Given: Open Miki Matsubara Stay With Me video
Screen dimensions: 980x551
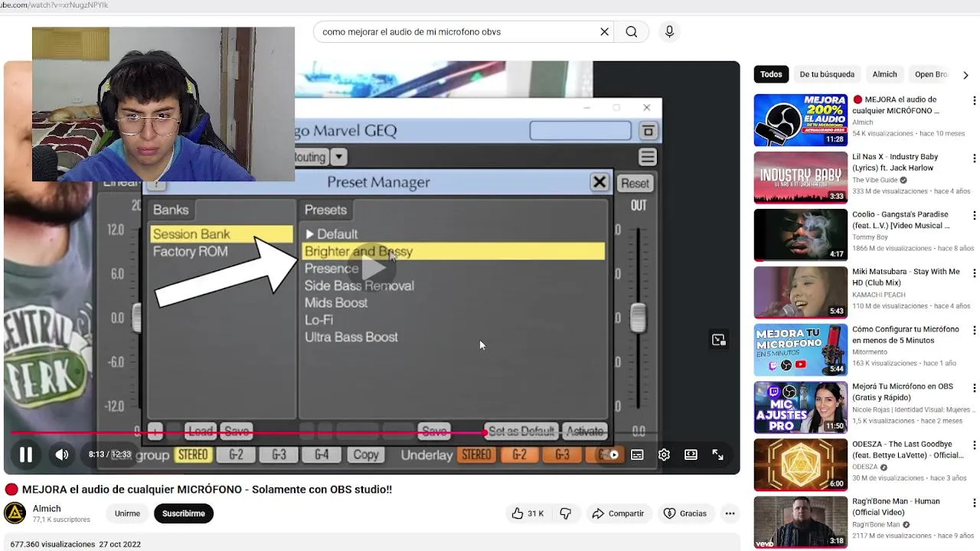Looking at the screenshot, I should (800, 292).
